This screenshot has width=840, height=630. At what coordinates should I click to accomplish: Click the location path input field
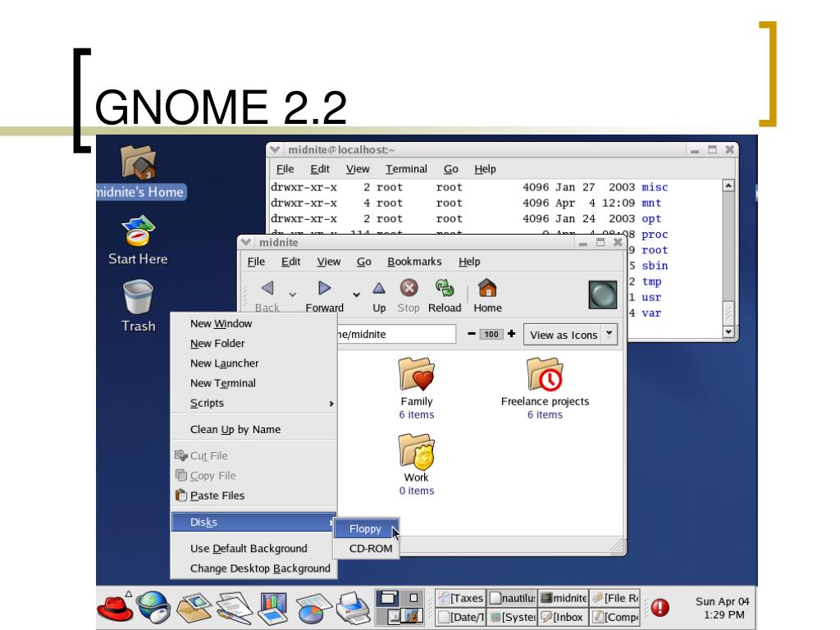(x=396, y=335)
